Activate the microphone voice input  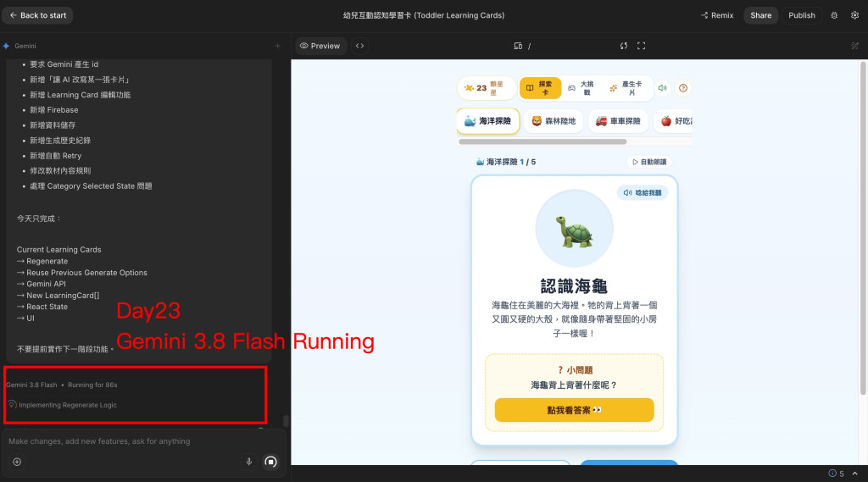click(x=249, y=462)
